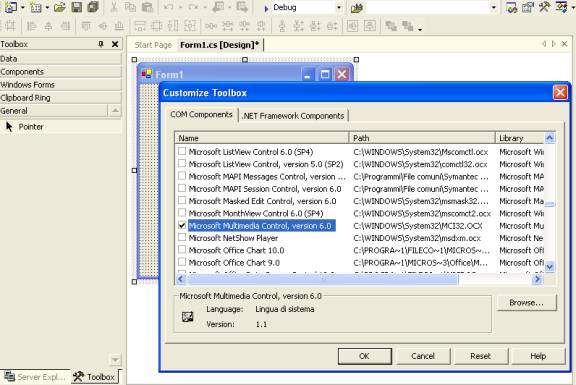576x385 pixels.
Task: Open the Debug configuration dropdown
Action: coord(339,7)
